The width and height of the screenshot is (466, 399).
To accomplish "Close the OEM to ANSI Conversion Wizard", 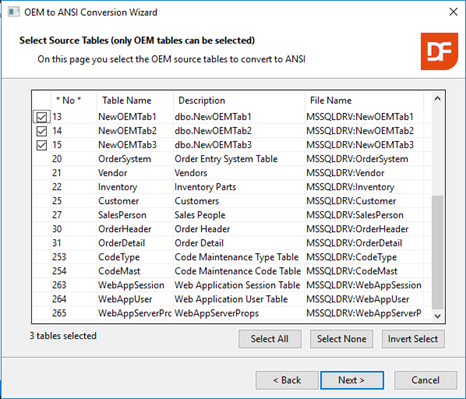I will [453, 12].
